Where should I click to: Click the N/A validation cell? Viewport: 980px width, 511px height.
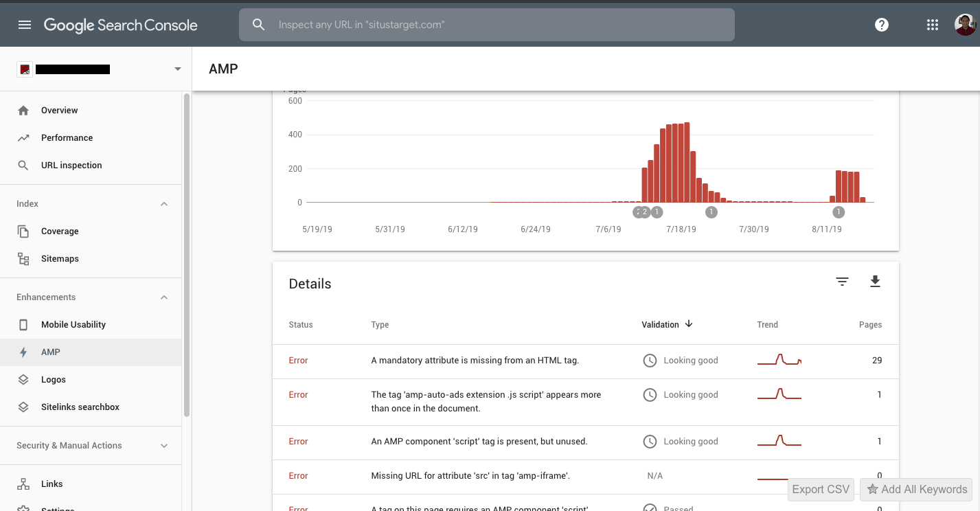[x=654, y=476]
